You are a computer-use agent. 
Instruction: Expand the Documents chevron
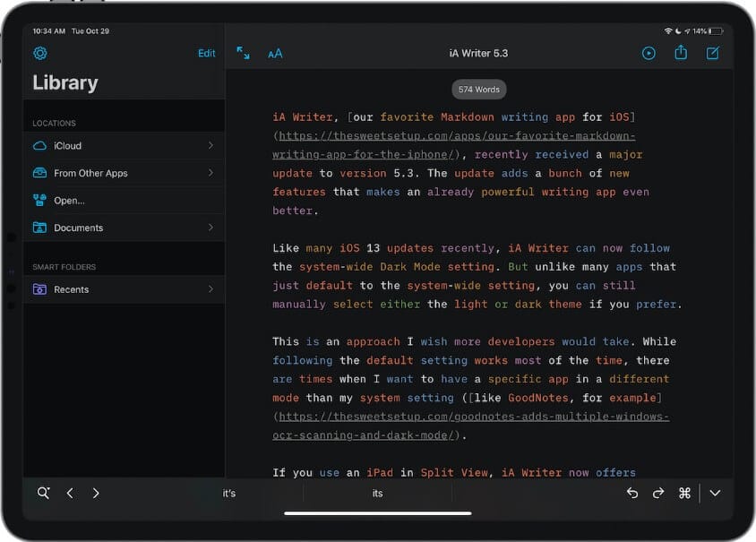(210, 228)
